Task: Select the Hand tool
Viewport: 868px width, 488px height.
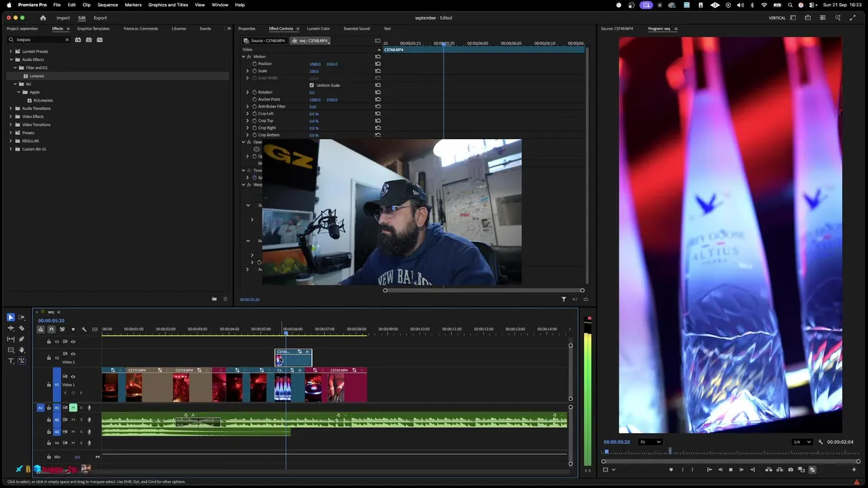Action: [22, 350]
